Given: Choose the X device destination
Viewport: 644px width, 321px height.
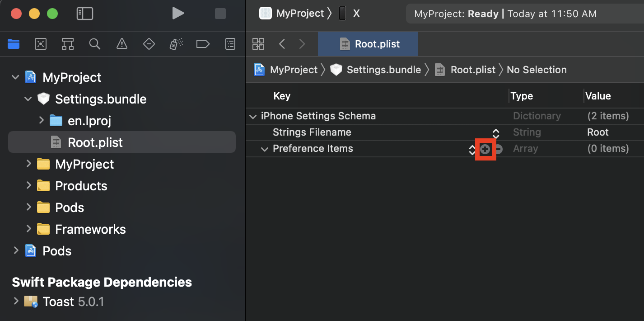Looking at the screenshot, I should pos(349,14).
